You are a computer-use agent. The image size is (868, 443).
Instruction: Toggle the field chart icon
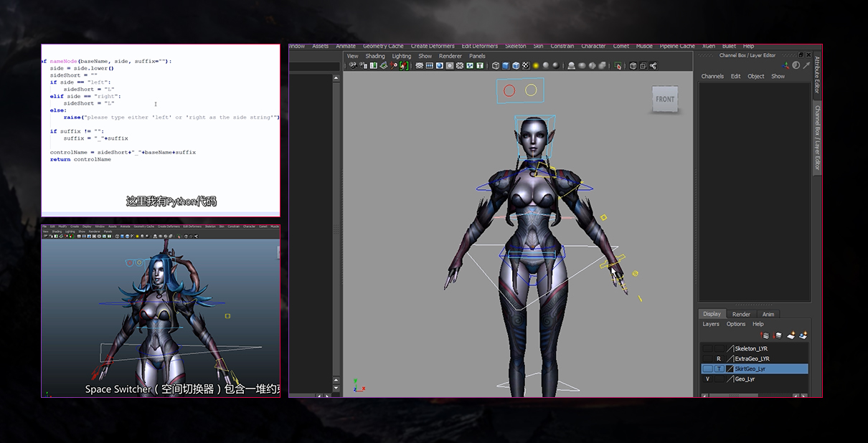tap(460, 66)
